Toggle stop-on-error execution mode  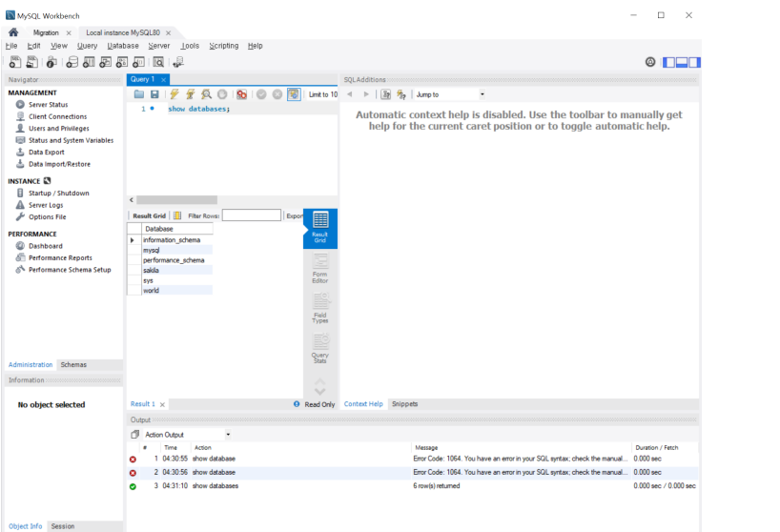[x=242, y=94]
